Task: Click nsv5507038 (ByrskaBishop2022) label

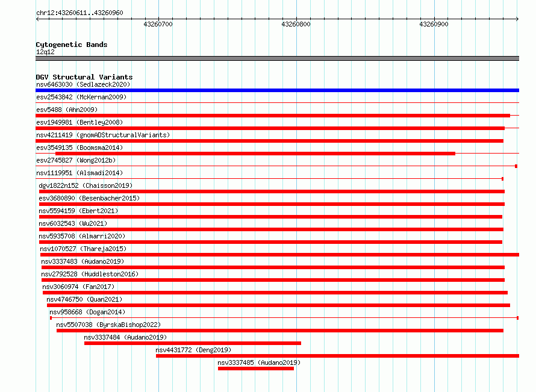Action: [108, 325]
